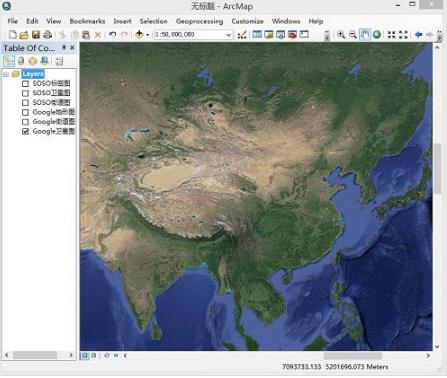Viewport: 447px width, 378px height.
Task: Open the Selection menu
Action: pos(153,21)
